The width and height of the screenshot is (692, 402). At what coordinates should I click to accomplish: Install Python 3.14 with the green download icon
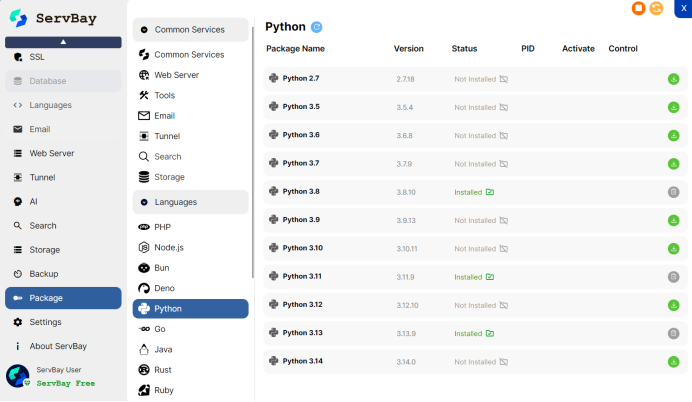pyautogui.click(x=673, y=361)
